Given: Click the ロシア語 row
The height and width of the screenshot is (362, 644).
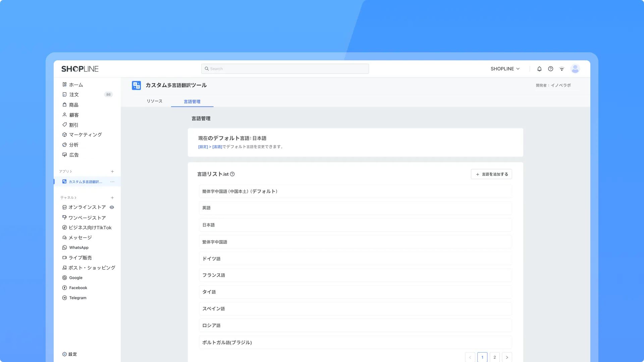Looking at the screenshot, I should pos(356,325).
